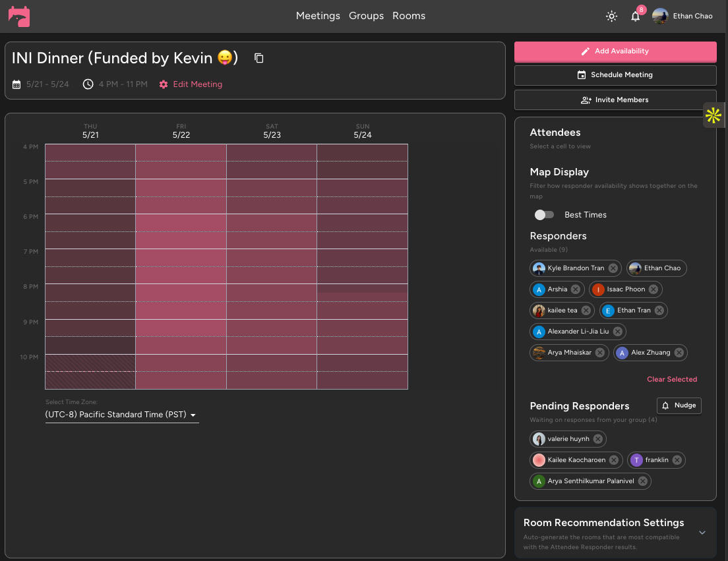Click valerie huynh avatar photo
The width and height of the screenshot is (728, 561).
pos(539,439)
